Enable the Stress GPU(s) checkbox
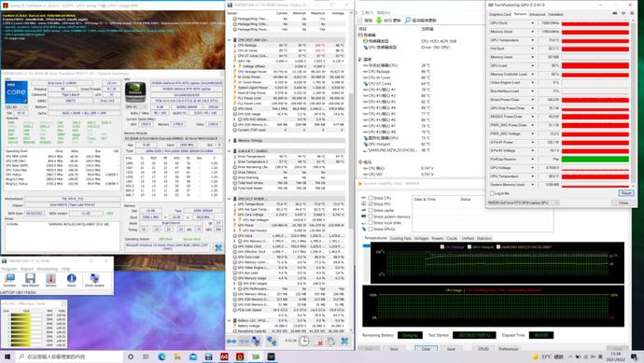The width and height of the screenshot is (644, 363). coord(371,229)
